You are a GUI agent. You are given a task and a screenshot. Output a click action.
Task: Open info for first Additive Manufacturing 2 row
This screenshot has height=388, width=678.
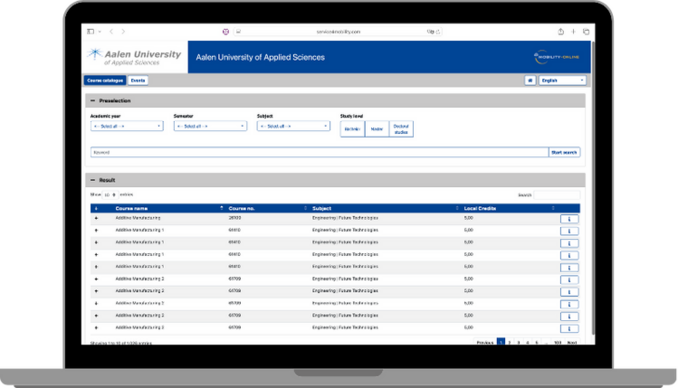tap(569, 280)
